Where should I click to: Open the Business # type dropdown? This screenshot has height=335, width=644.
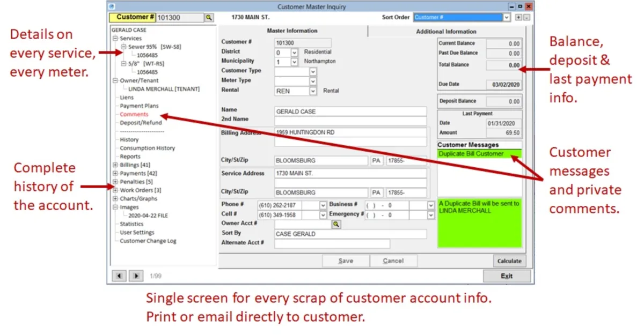pos(430,205)
